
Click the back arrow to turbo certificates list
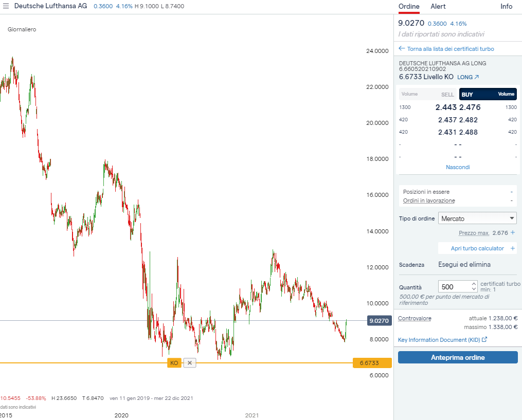[x=402, y=49]
